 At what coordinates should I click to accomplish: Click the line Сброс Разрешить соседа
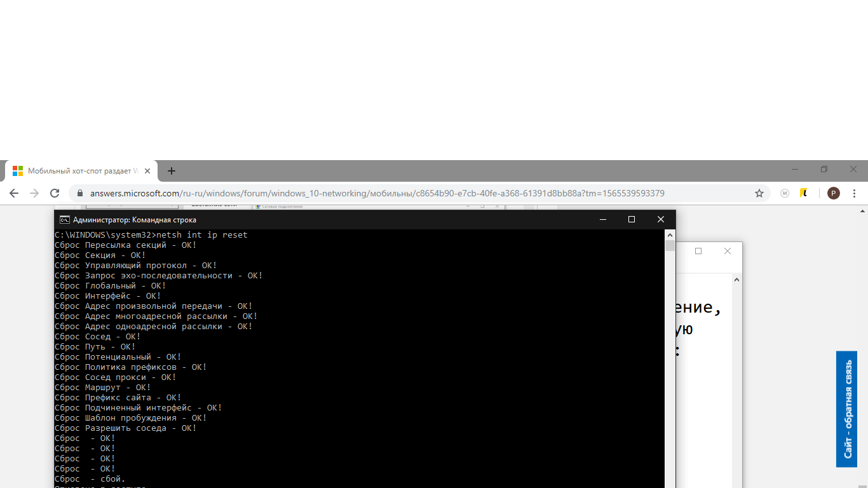pos(126,428)
